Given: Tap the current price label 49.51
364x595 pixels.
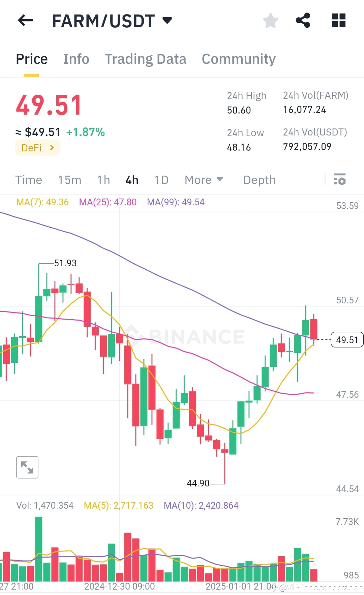Looking at the screenshot, I should pyautogui.click(x=347, y=340).
